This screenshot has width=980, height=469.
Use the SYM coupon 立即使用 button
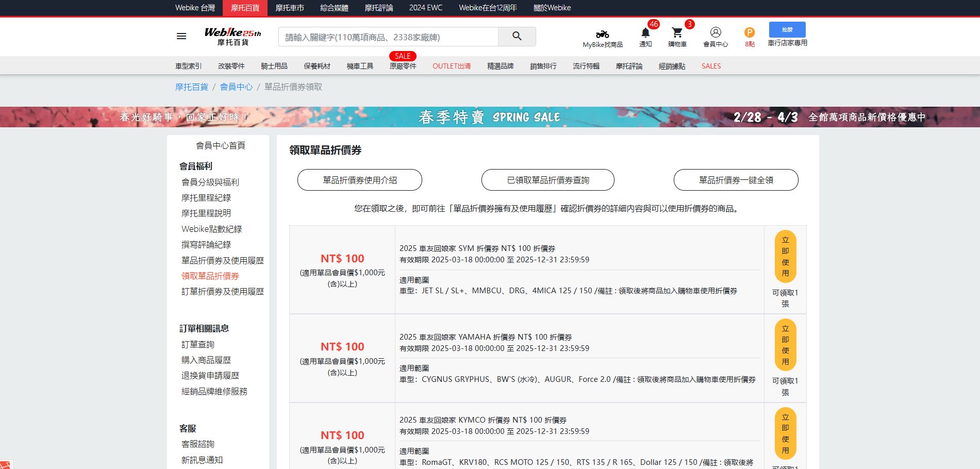point(785,257)
